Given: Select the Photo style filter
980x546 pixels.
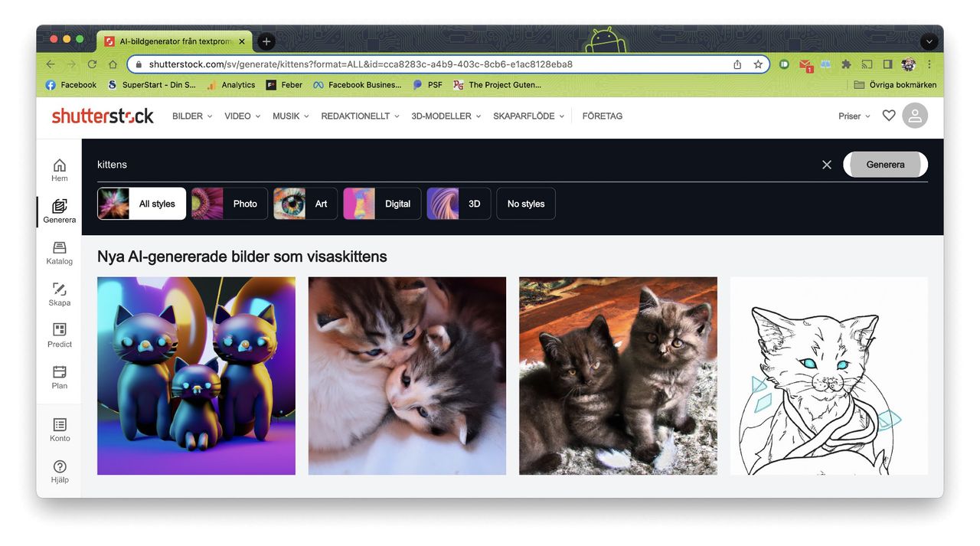Looking at the screenshot, I should click(x=229, y=203).
